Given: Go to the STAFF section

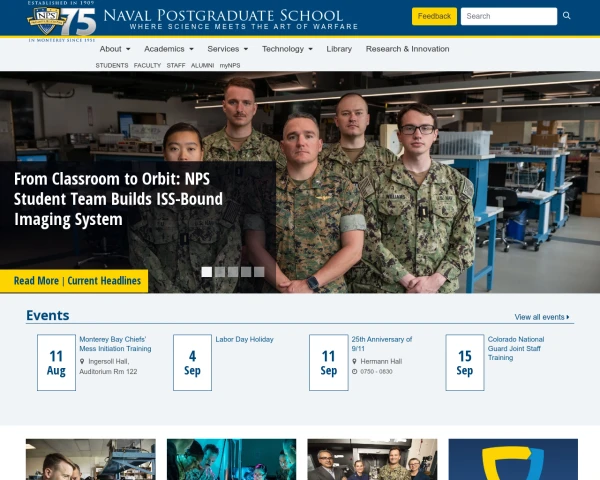Looking at the screenshot, I should coord(176,65).
